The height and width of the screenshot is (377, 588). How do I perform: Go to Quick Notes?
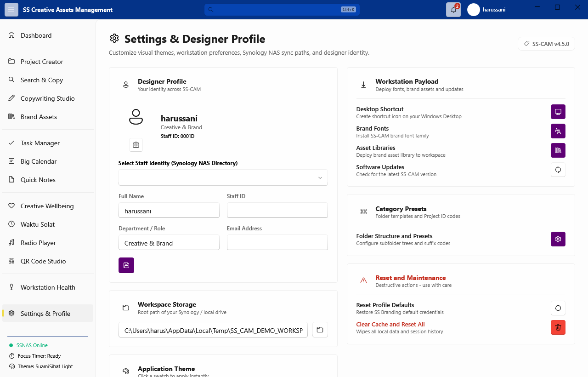point(48,180)
